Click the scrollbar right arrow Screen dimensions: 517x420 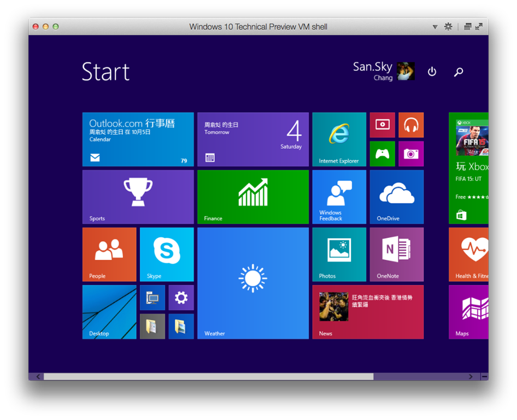471,376
